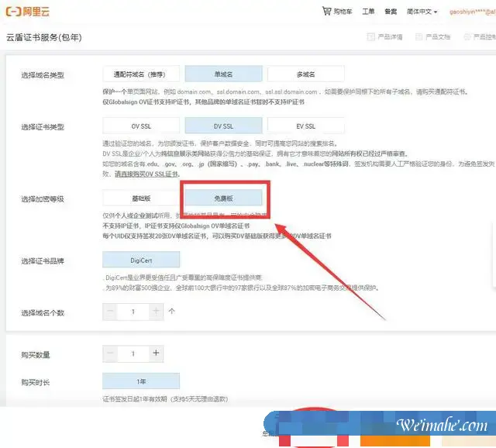Increase the 购买数量 value
496x448 pixels.
[x=156, y=353]
